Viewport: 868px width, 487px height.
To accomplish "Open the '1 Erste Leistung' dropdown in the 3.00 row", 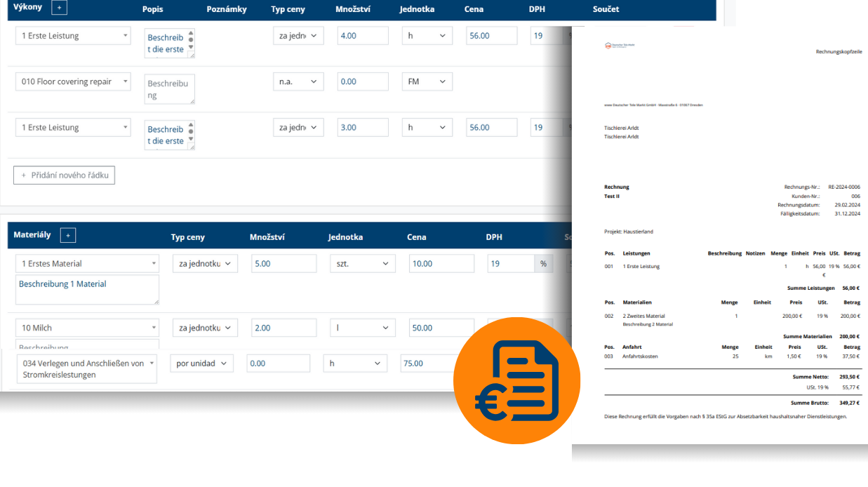I will click(x=73, y=128).
